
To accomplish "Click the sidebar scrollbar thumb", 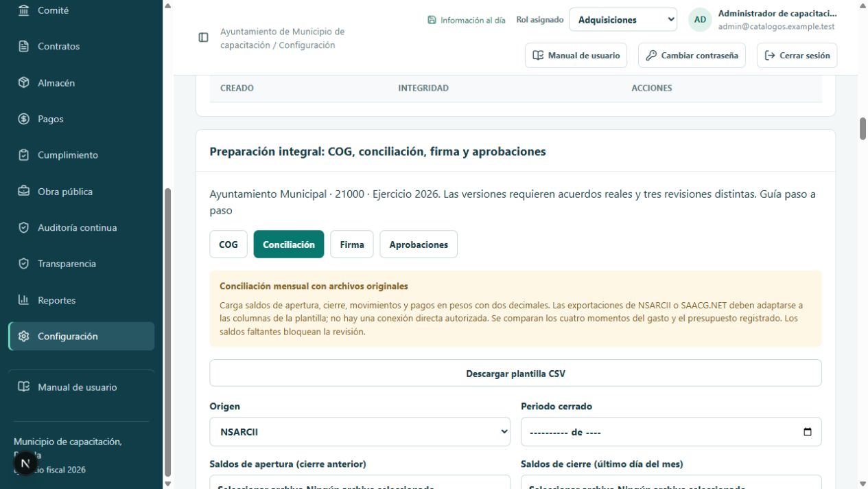I will point(168,332).
